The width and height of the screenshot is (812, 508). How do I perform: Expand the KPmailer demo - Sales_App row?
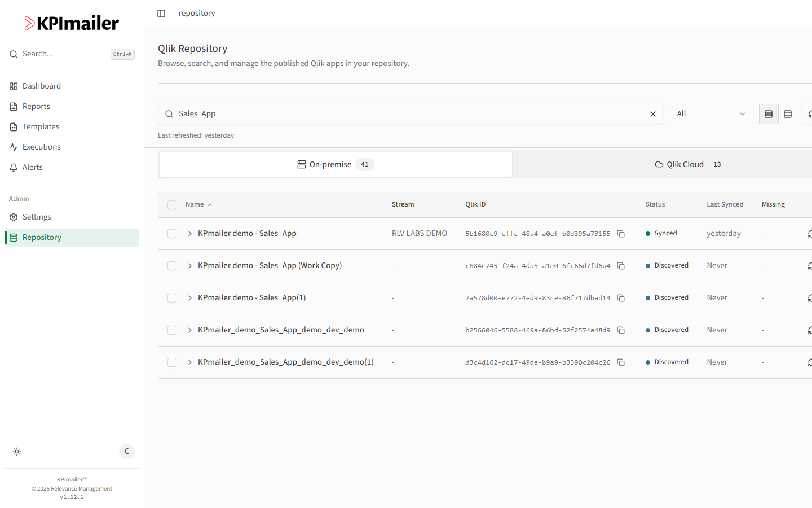coord(190,234)
